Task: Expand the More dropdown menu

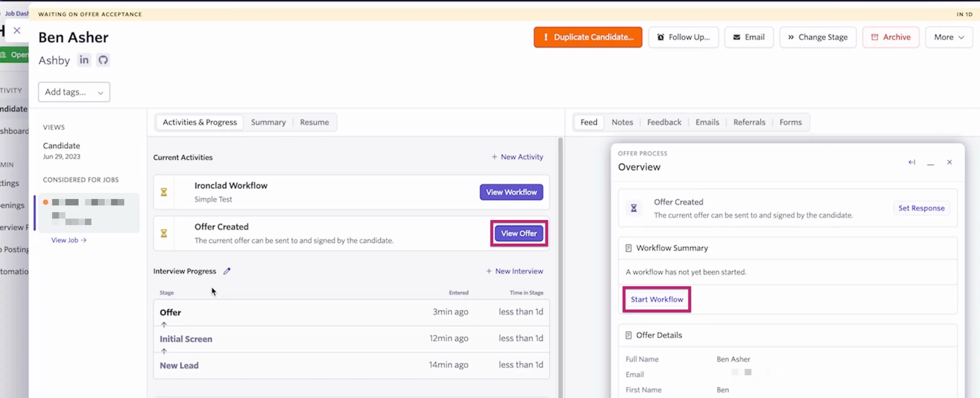Action: click(949, 37)
